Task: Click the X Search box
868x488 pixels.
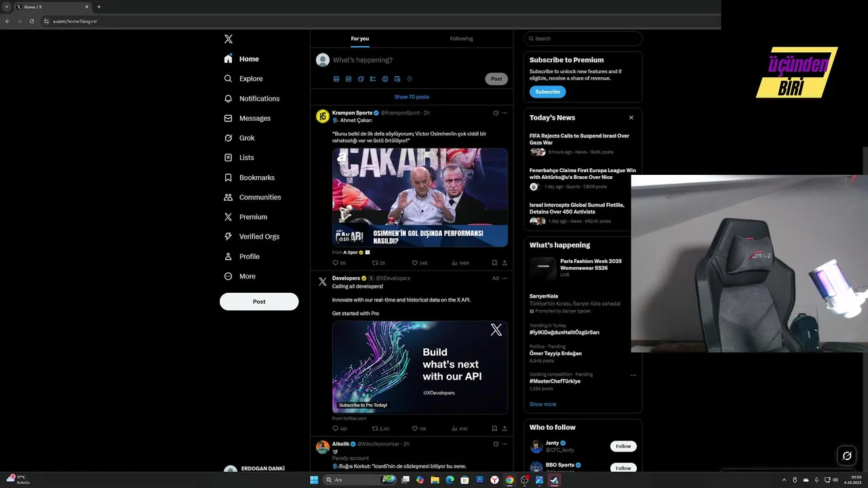Action: coord(583,39)
